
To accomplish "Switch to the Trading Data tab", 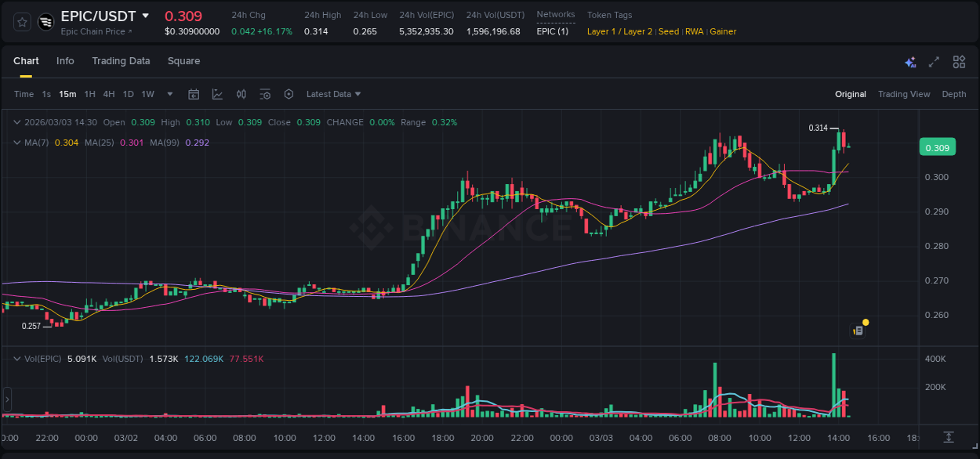I will 121,60.
